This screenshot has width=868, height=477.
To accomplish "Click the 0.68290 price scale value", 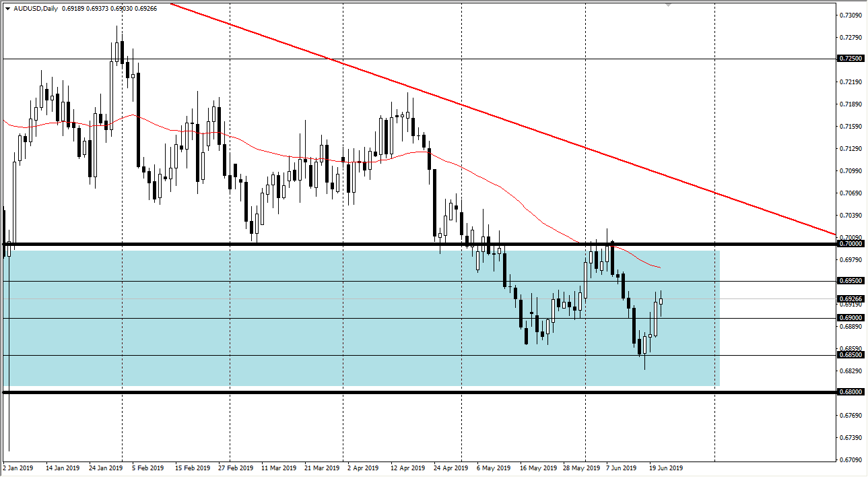I will pyautogui.click(x=853, y=371).
